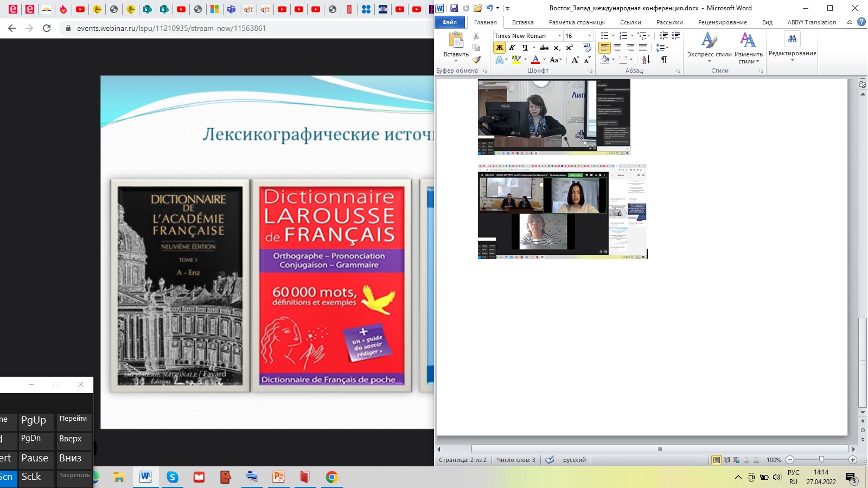Screen dimensions: 868x488
Task: Click Число слов: 3 in the status bar
Action: [x=516, y=460]
